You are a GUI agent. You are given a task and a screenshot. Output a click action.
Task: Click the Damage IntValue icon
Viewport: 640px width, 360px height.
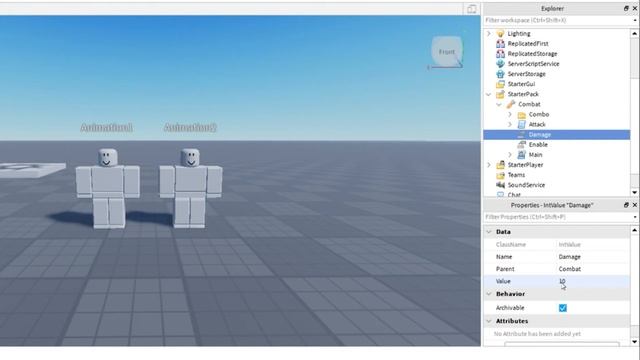(x=522, y=135)
